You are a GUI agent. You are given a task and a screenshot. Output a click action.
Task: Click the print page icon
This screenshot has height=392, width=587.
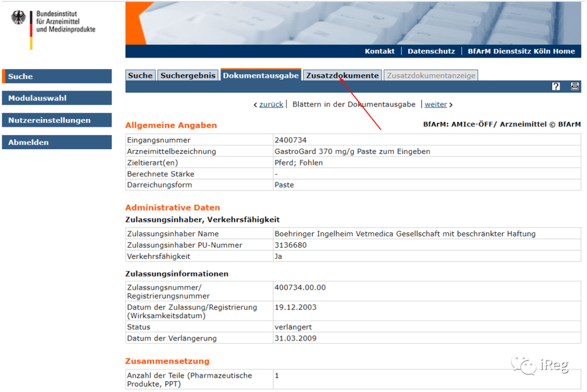click(574, 86)
